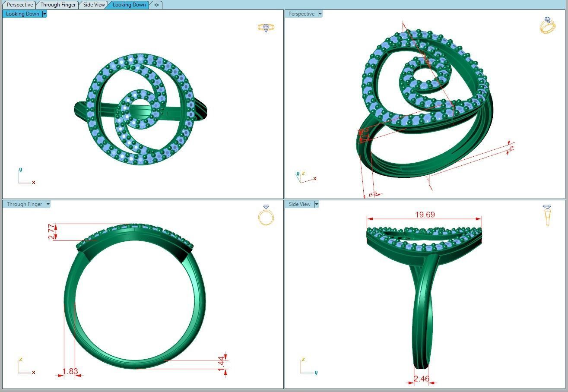The height and width of the screenshot is (392, 568).
Task: Click the axis gizmo in Side View viewport
Action: click(308, 366)
